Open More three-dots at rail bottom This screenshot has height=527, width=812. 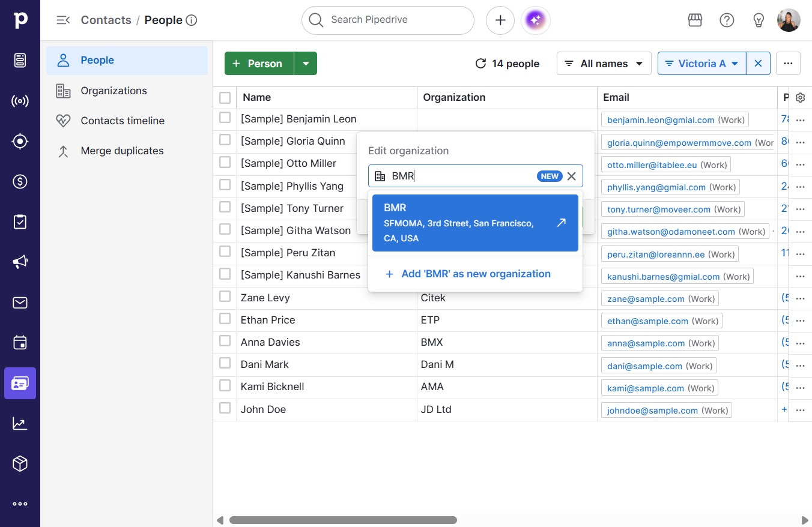point(20,504)
